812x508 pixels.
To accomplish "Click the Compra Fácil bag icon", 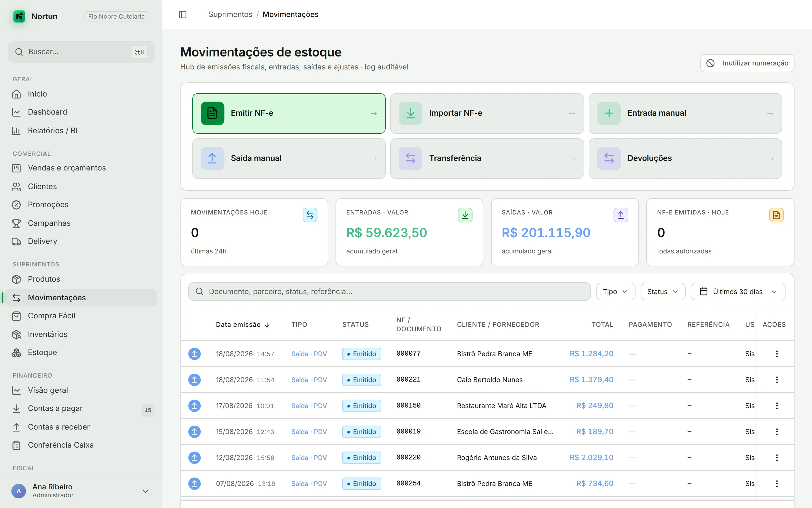I will point(16,316).
